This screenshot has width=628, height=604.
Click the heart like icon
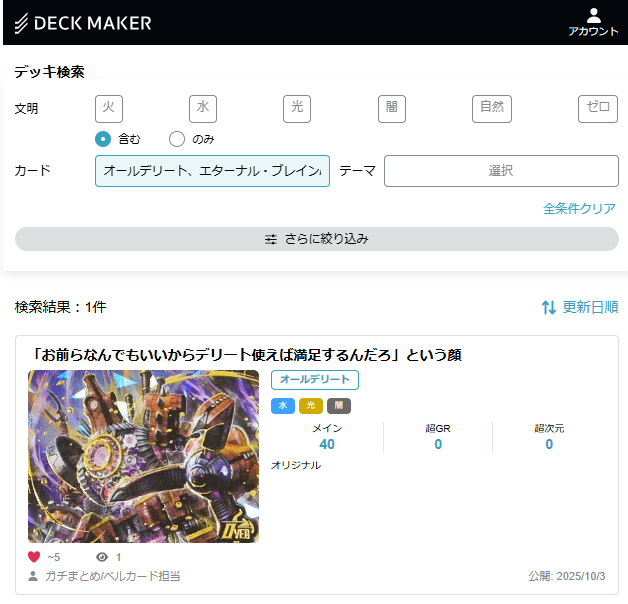34,557
